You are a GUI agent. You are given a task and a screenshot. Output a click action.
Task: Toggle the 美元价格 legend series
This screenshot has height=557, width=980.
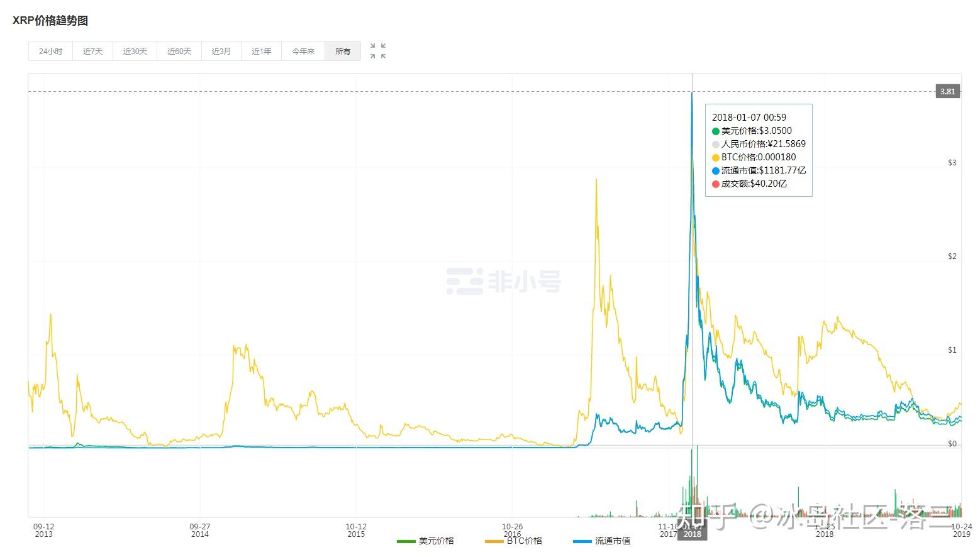tap(425, 541)
